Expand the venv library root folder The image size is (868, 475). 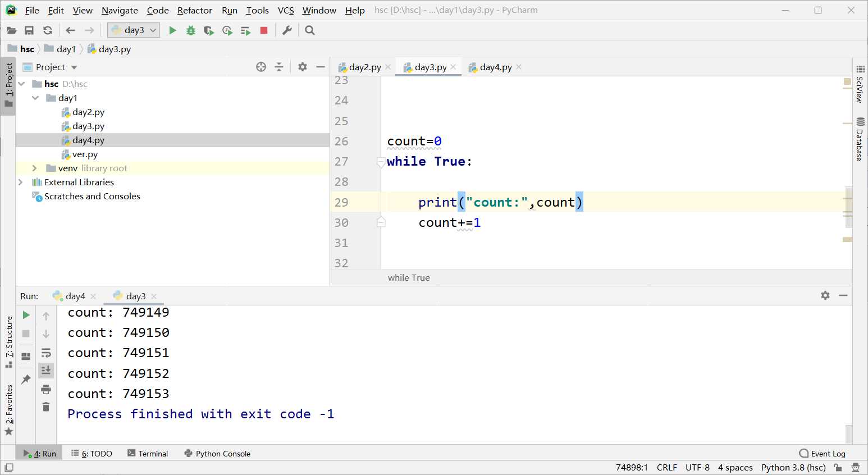pos(34,168)
